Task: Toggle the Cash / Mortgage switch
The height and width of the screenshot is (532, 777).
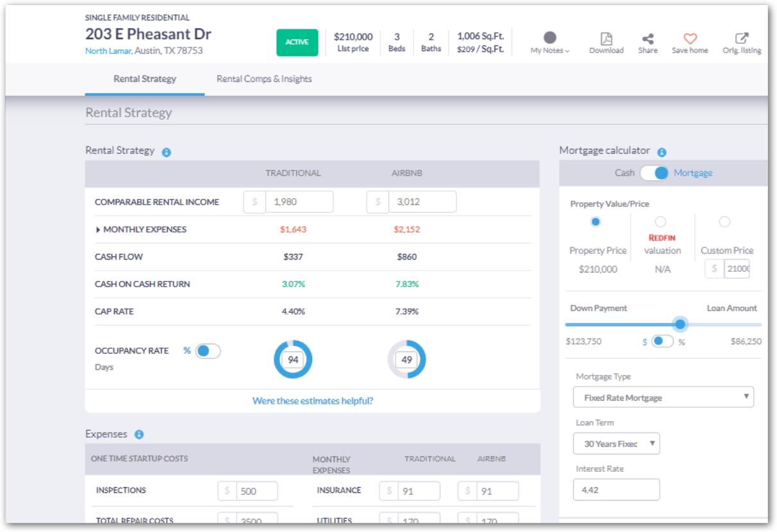Action: click(x=654, y=173)
